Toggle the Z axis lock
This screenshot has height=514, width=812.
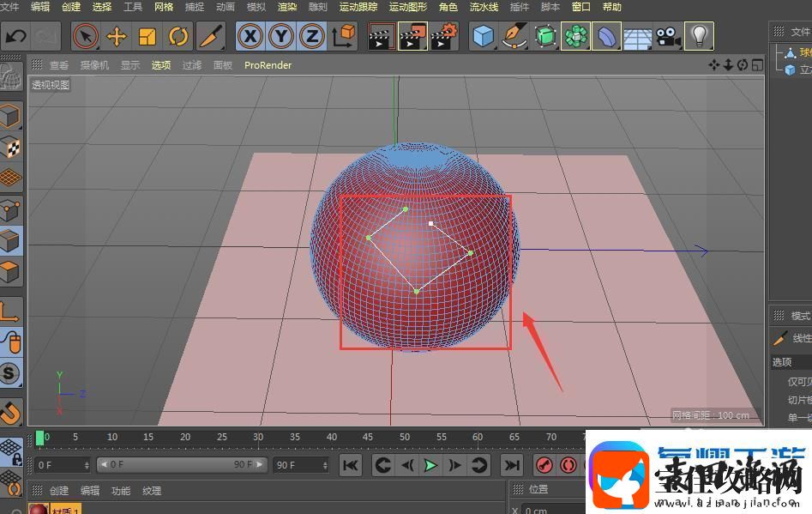(x=312, y=36)
